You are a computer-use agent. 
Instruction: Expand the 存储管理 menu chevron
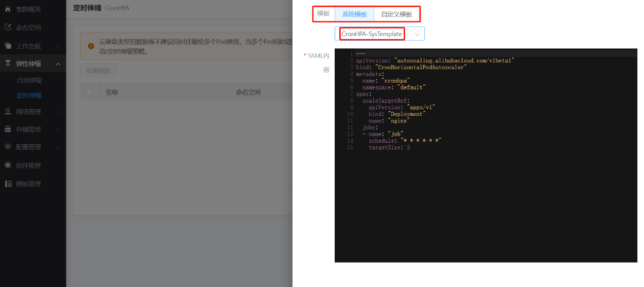pyautogui.click(x=58, y=130)
